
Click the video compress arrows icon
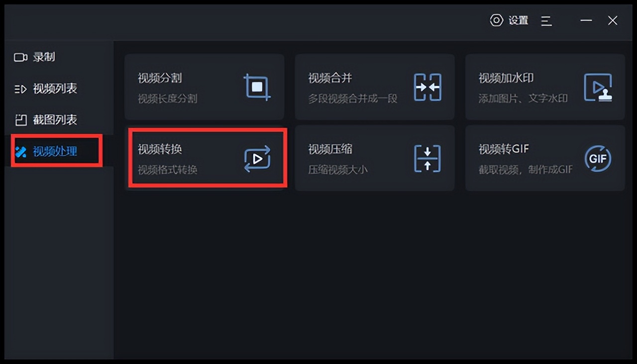[427, 159]
